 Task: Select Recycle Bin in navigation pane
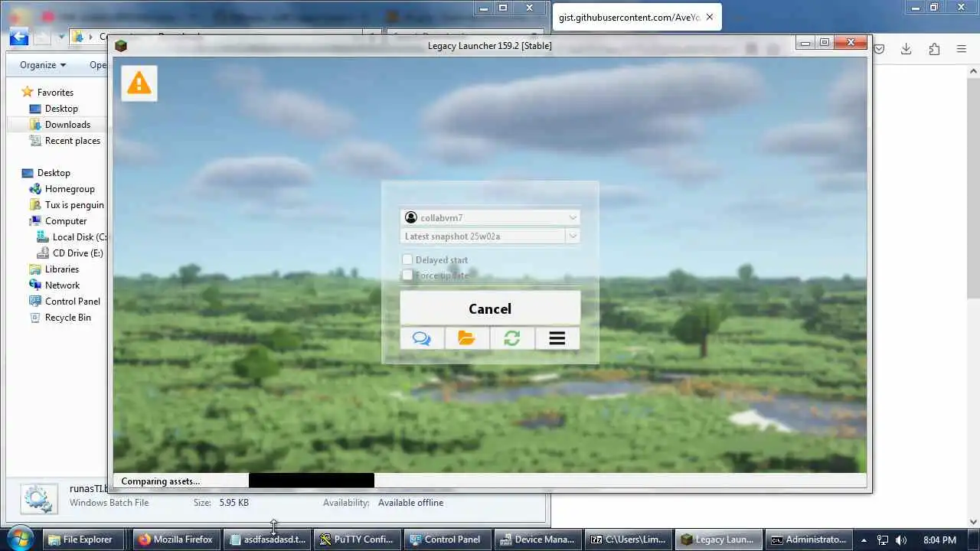point(68,318)
